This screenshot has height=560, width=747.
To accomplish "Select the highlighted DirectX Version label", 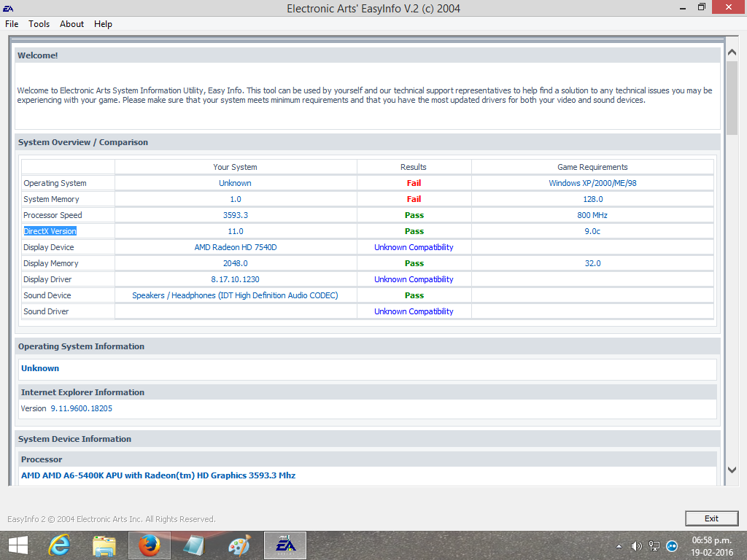I will pos(50,231).
